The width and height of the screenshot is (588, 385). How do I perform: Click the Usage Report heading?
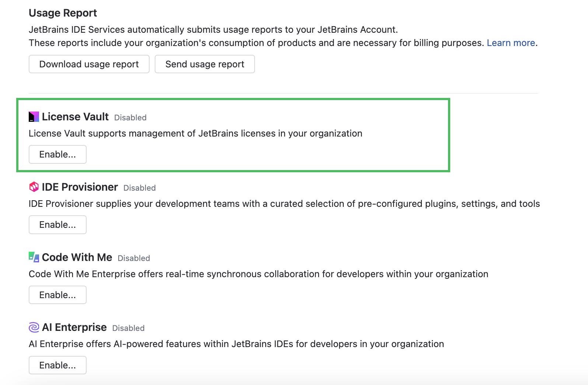click(63, 13)
